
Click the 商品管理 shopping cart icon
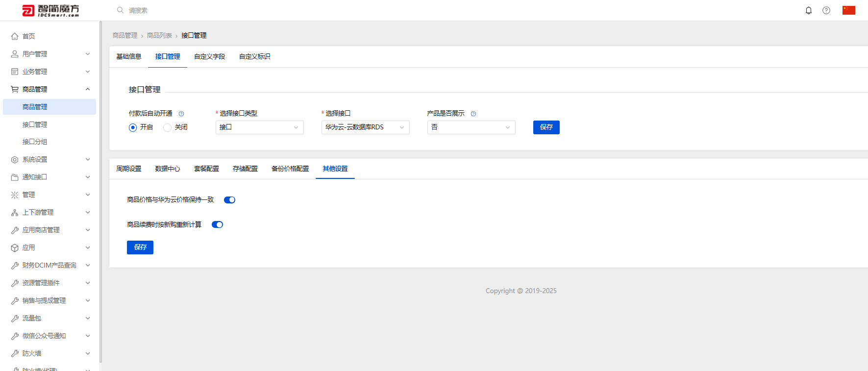click(x=15, y=89)
